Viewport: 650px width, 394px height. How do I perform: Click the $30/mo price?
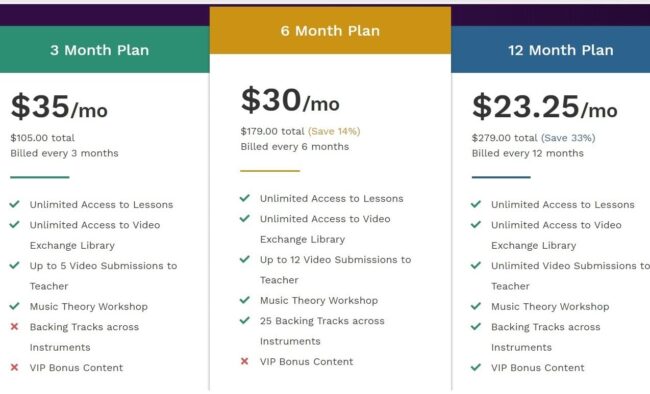point(290,100)
